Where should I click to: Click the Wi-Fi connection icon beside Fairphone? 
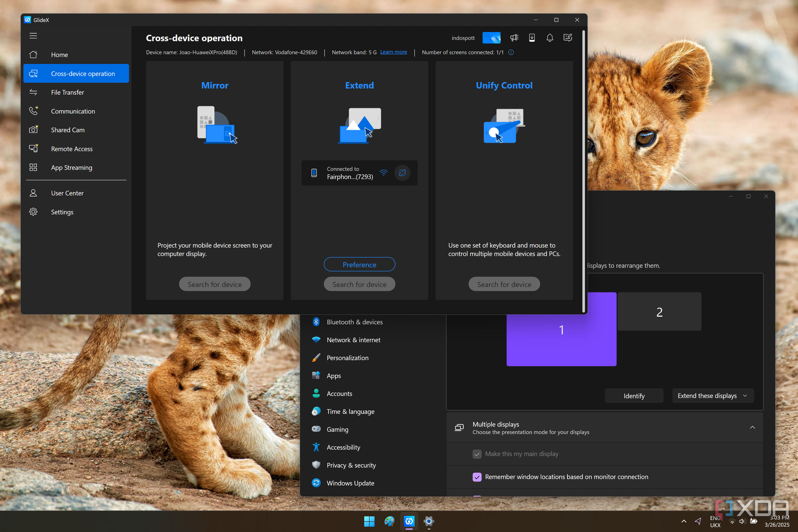tap(383, 173)
